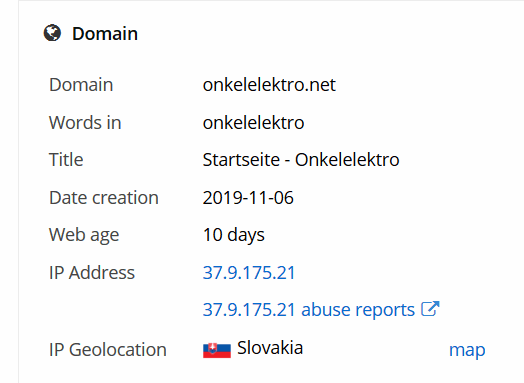The width and height of the screenshot is (524, 383).
Task: Click the Startseite - Onkelelektro title text
Action: (x=301, y=159)
